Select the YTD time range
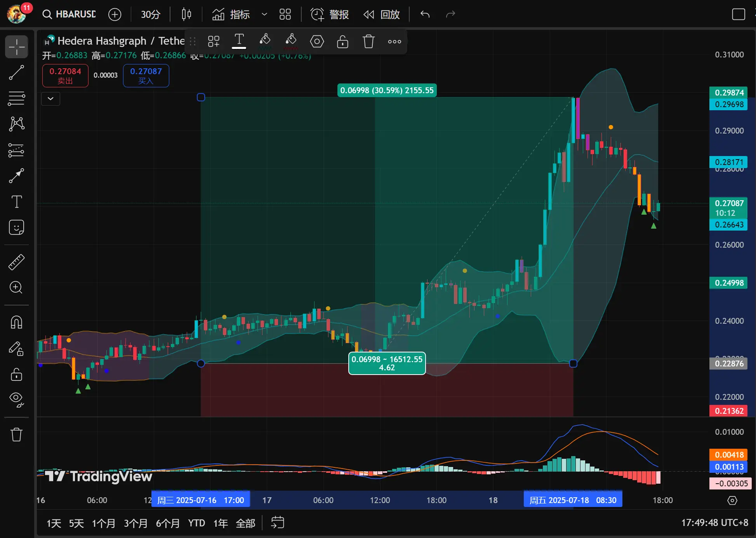Screen dimensions: 756x538 (196, 523)
